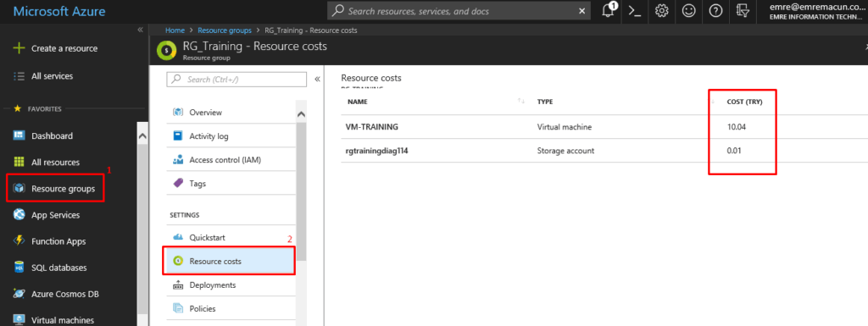
Task: Open portal settings gear icon
Action: coord(661,11)
